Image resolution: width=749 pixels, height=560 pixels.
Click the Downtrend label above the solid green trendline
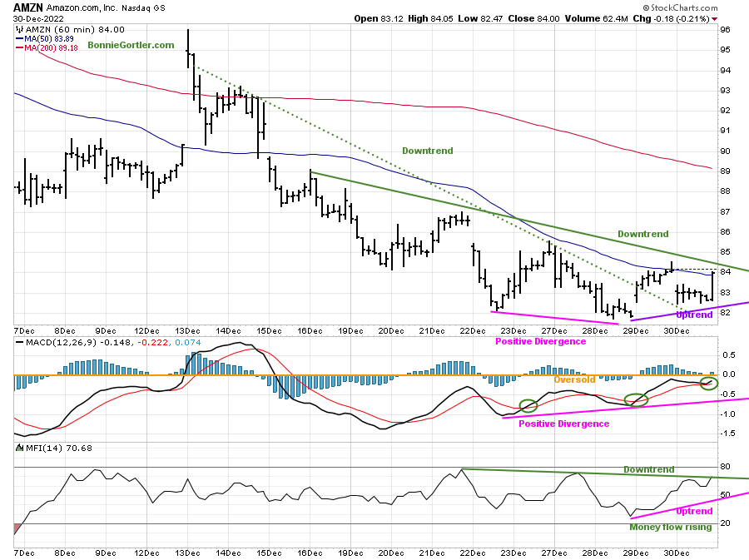[643, 234]
